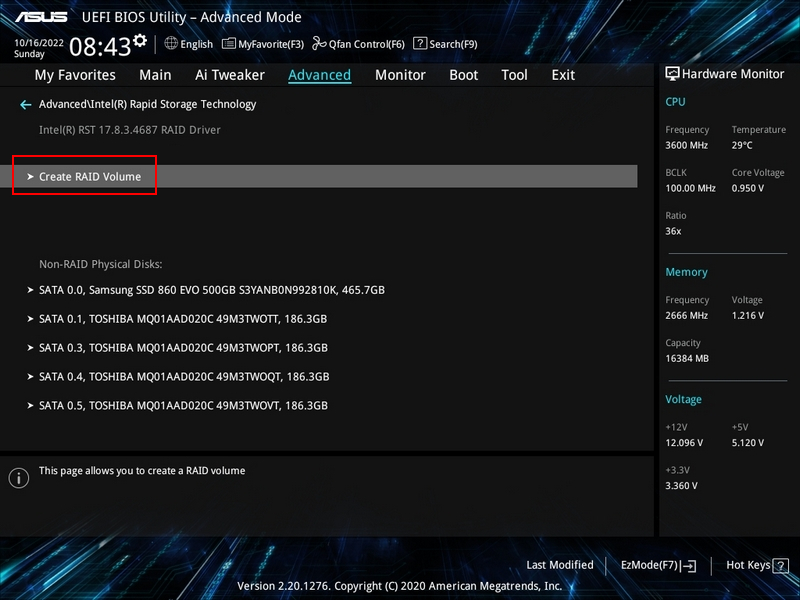Select the Advanced tab

click(x=319, y=75)
